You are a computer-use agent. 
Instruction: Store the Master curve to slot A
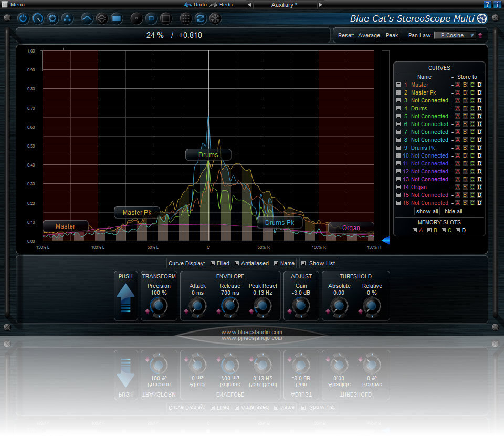(457, 85)
